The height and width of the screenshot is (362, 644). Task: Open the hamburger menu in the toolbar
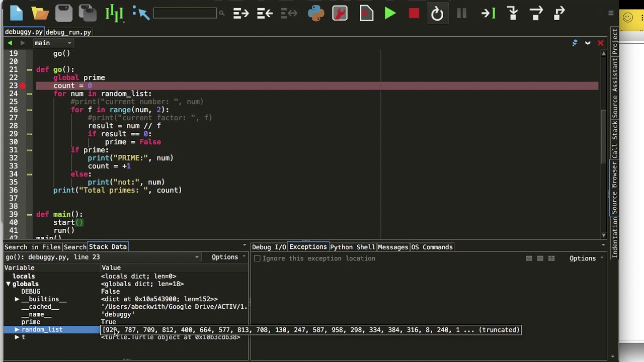coord(611,13)
